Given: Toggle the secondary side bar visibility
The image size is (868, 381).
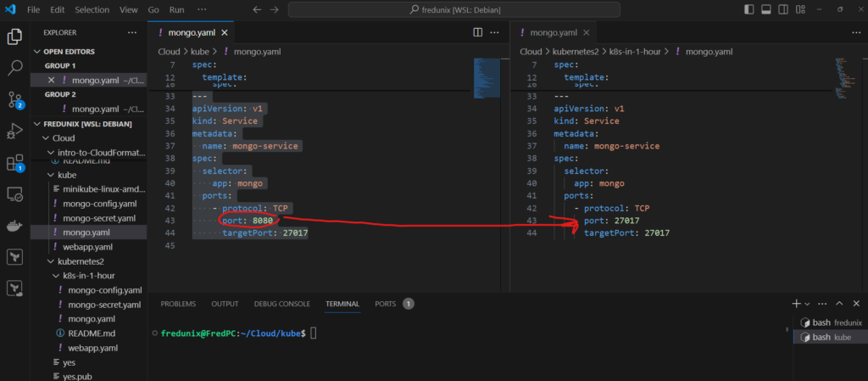Looking at the screenshot, I should coord(782,10).
